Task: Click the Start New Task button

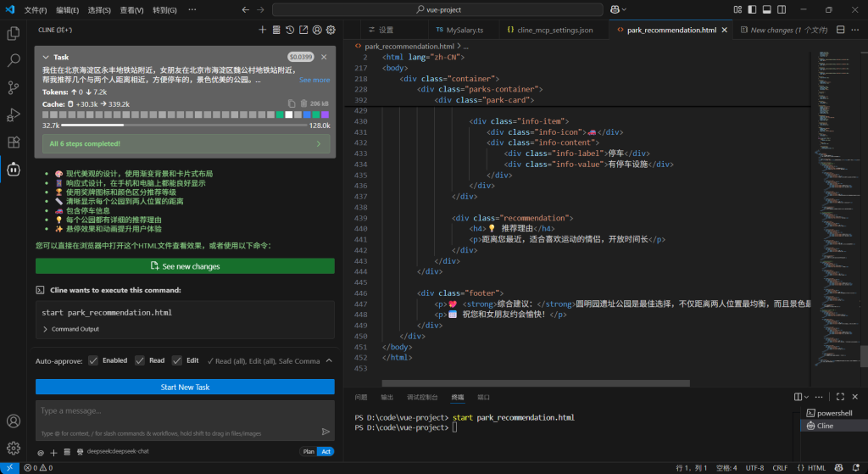Action: [185, 387]
